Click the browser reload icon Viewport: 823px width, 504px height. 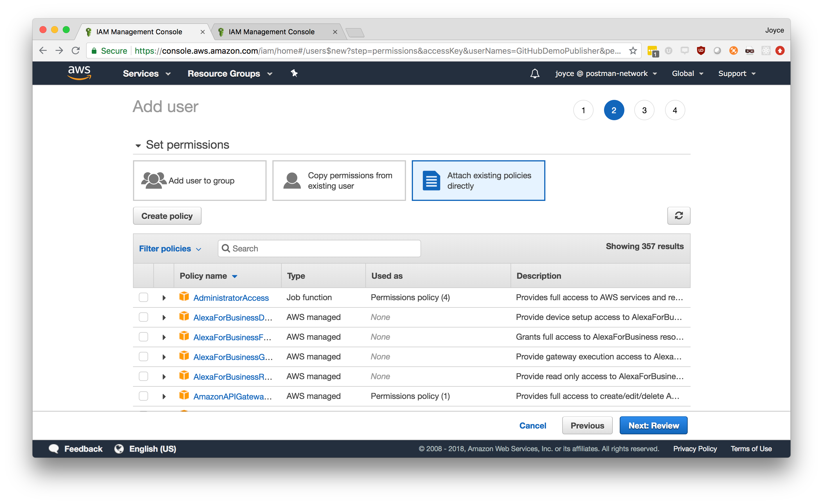(x=76, y=51)
